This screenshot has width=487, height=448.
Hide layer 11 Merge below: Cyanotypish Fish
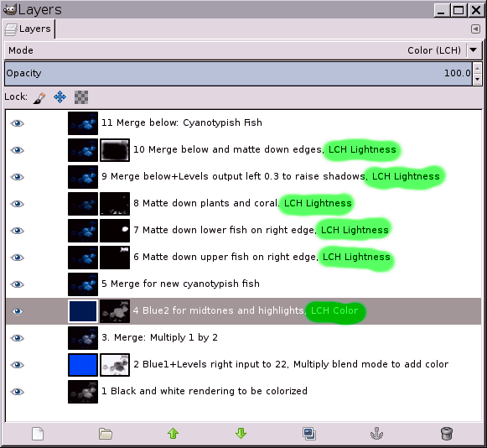18,123
